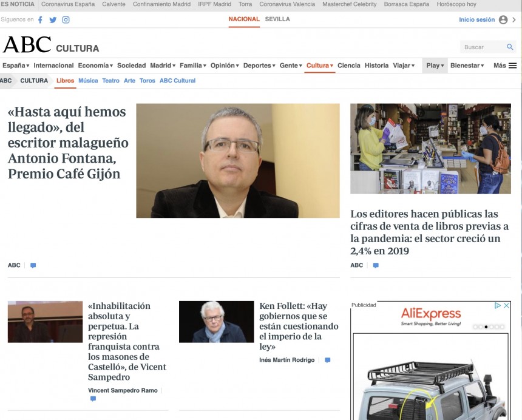
Task: Click the AdChoices info icon
Action: (x=498, y=305)
